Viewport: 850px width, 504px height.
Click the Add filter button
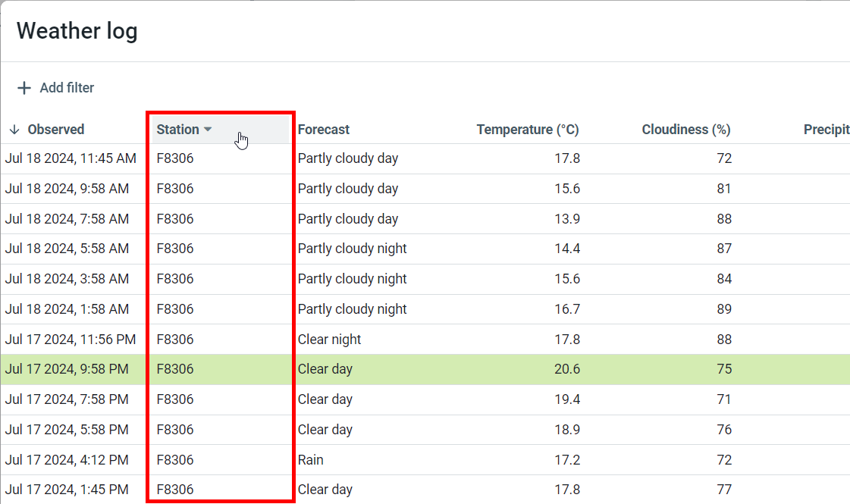[56, 88]
